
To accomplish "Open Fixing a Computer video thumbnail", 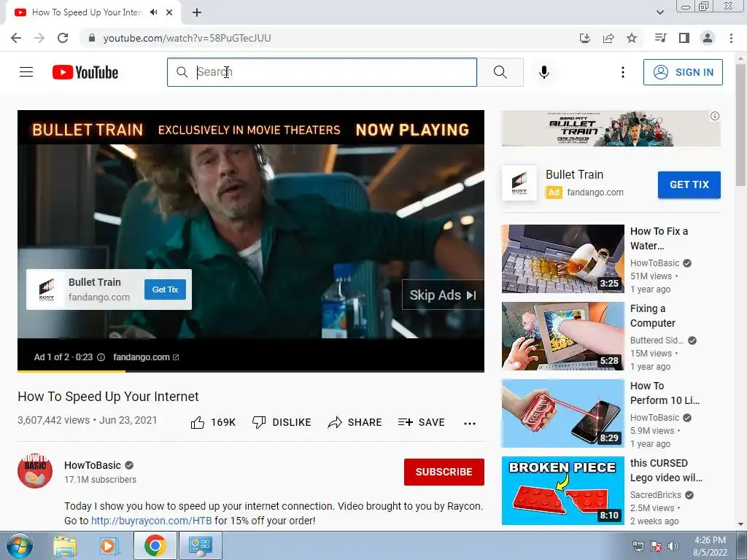I will click(562, 335).
